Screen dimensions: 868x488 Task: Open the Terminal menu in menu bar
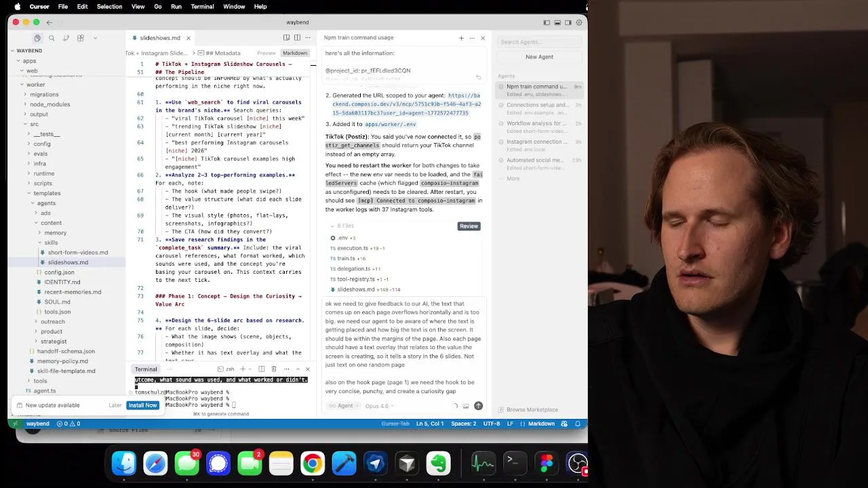pyautogui.click(x=202, y=6)
